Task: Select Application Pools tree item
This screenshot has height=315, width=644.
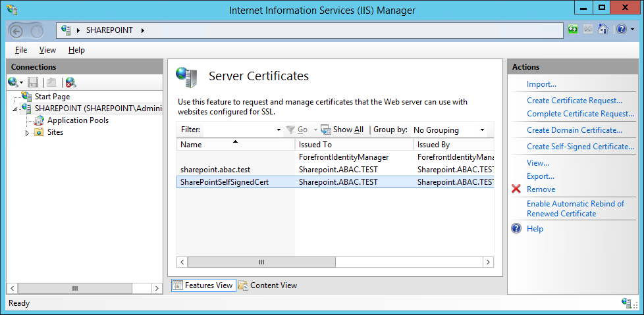Action: point(78,120)
